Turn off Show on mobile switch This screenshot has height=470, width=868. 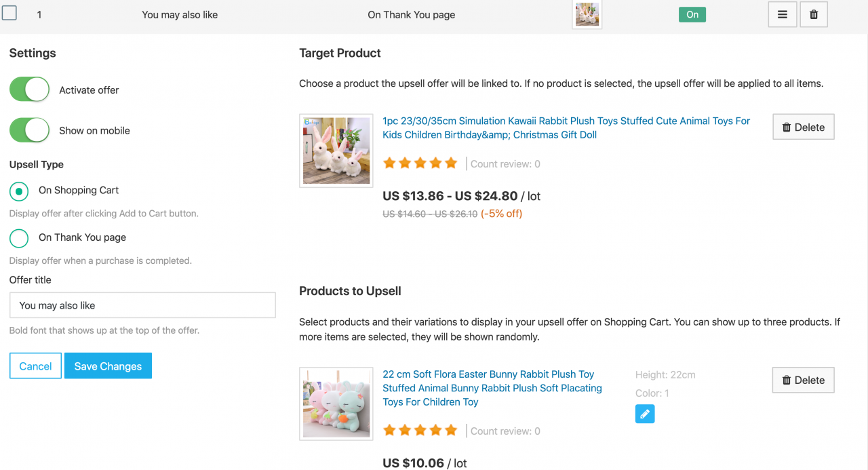click(x=30, y=130)
